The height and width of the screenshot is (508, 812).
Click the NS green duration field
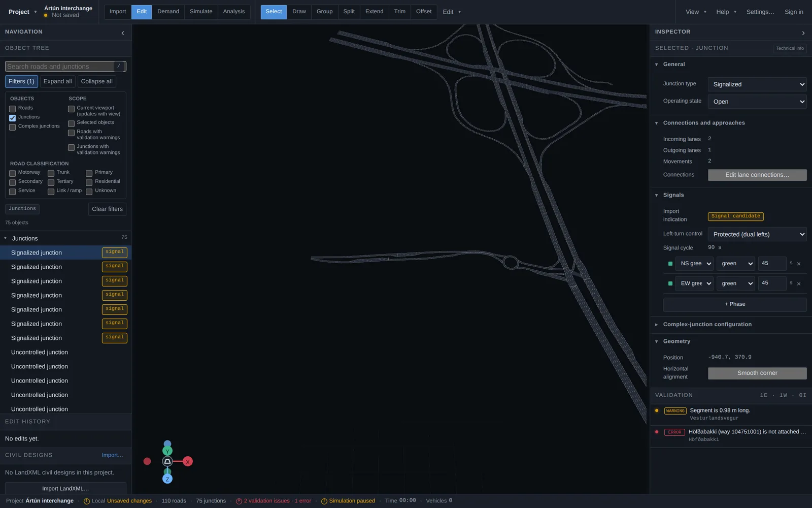[x=772, y=264]
